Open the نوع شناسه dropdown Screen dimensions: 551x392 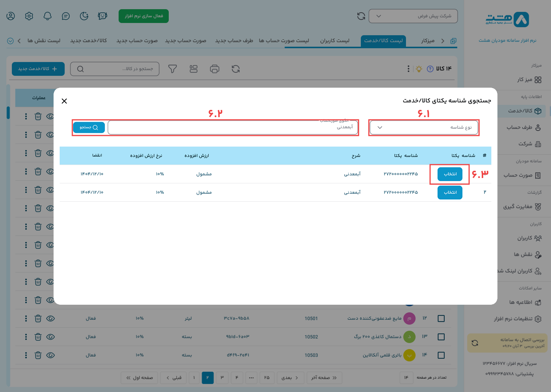pyautogui.click(x=424, y=127)
